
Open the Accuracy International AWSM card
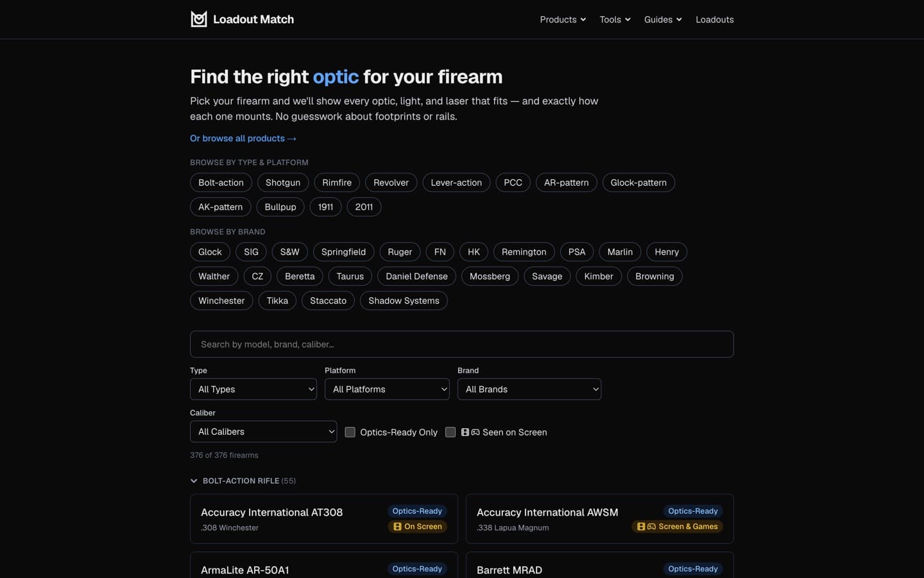[x=600, y=519]
